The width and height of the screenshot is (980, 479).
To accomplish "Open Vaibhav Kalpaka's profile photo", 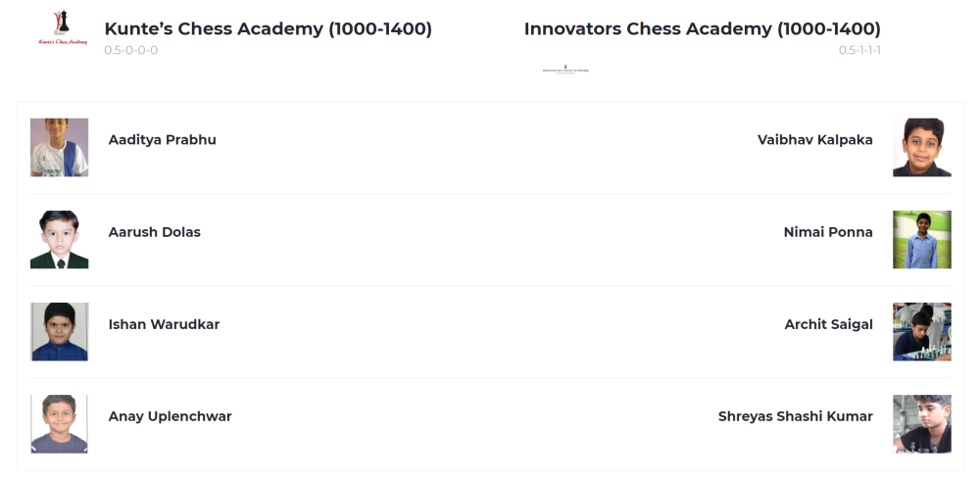I will point(921,147).
